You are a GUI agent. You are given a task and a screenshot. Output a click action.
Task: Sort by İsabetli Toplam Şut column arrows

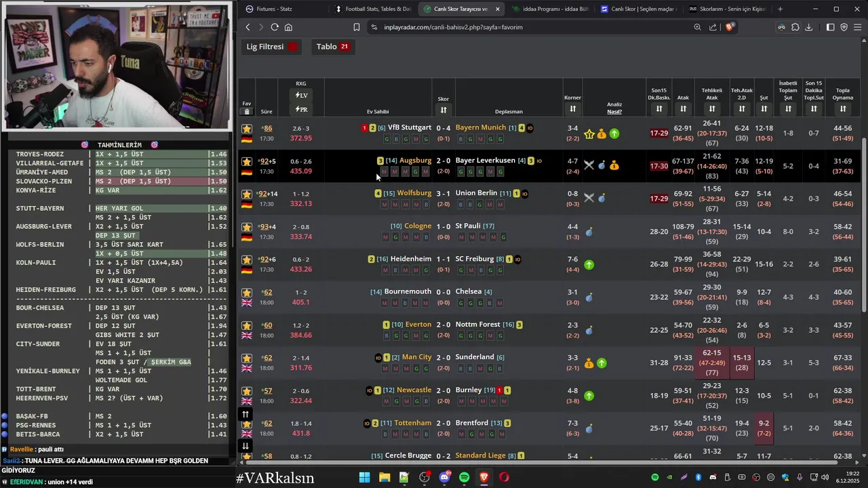(788, 108)
